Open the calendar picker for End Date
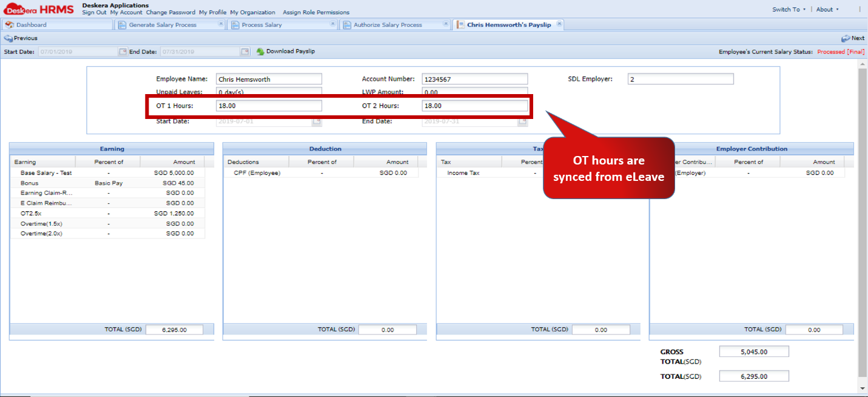The height and width of the screenshot is (397, 868). point(244,52)
